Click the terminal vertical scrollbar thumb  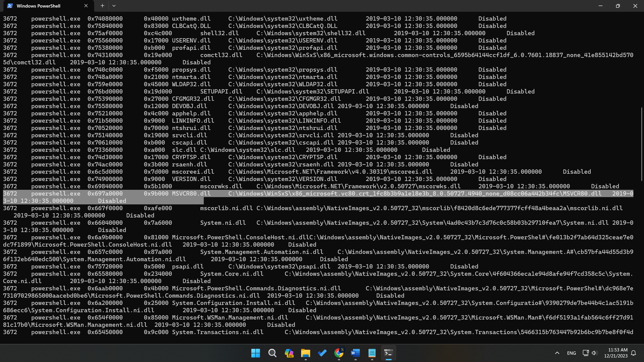(641, 144)
